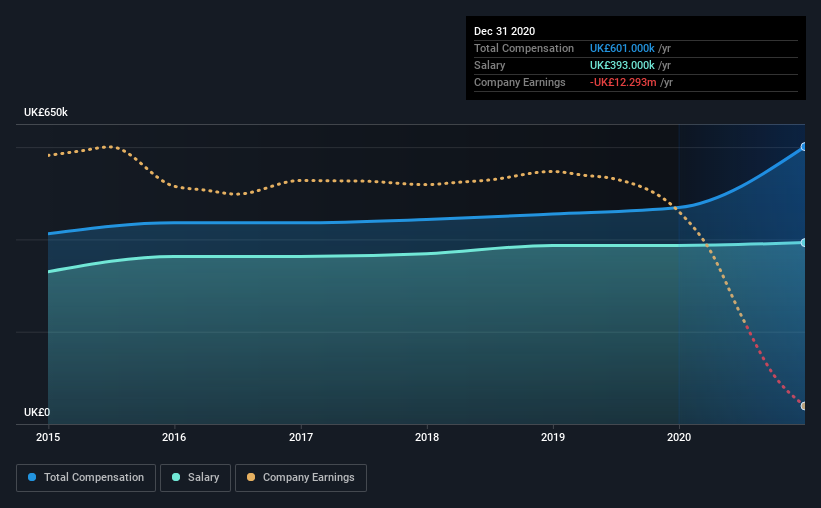The height and width of the screenshot is (508, 821).
Task: Click the 2017 x-axis label
Action: 301,437
